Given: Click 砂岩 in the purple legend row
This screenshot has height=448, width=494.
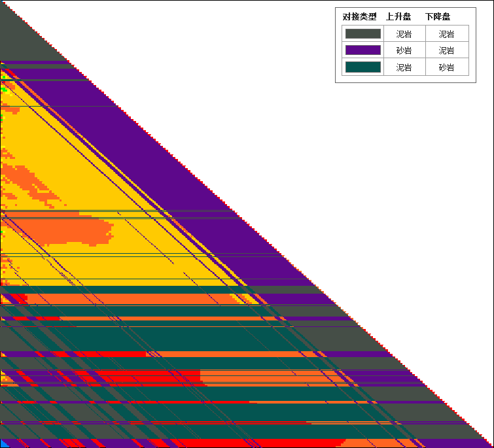Looking at the screenshot, I should click(x=404, y=50).
